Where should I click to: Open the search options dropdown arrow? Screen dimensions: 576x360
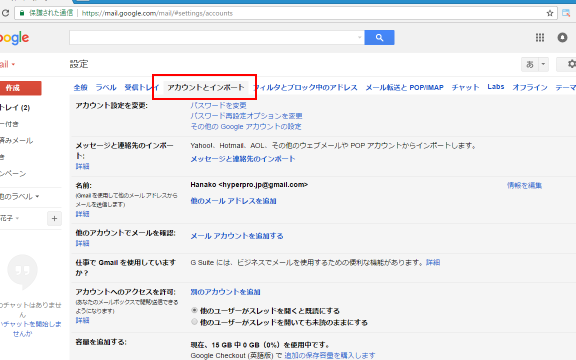pyautogui.click(x=359, y=37)
